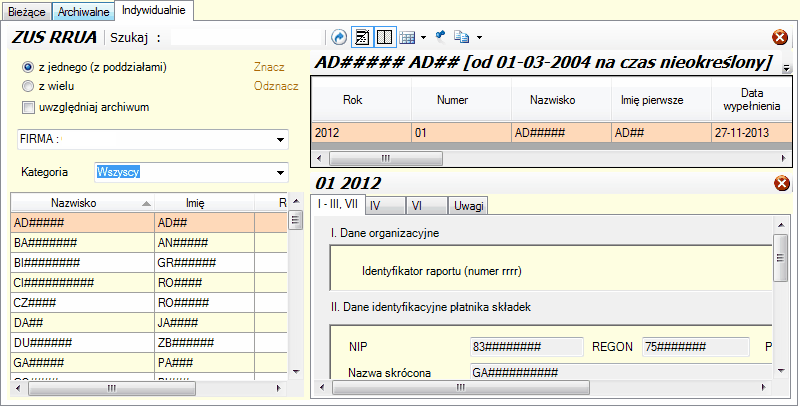Select 'z jednego (z poddziałami)' radio
The width and height of the screenshot is (800, 407).
coord(28,67)
